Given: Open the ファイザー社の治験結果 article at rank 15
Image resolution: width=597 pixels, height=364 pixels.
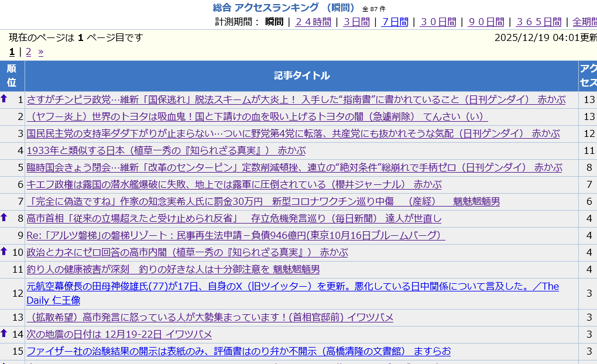Looking at the screenshot, I should point(239,351).
